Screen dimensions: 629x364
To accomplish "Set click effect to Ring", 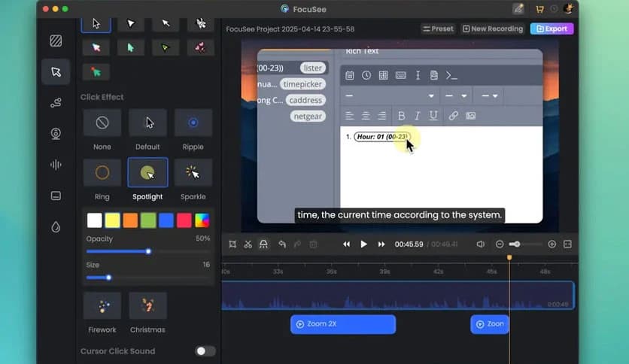I will point(102,172).
